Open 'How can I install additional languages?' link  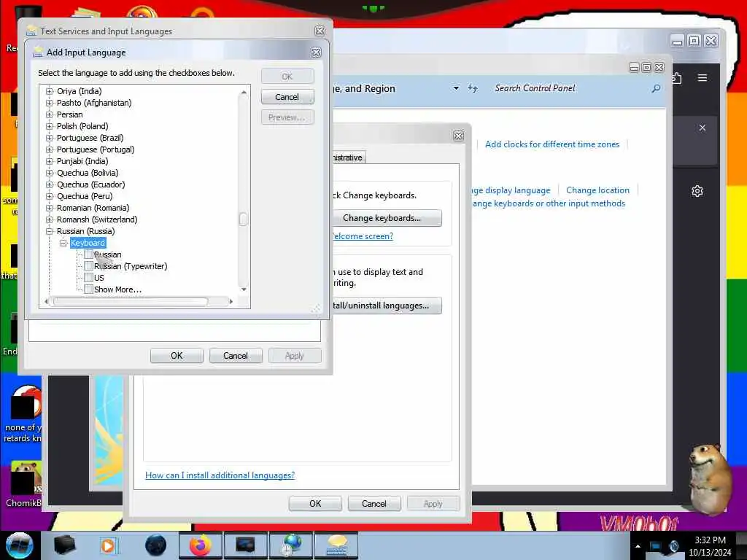(220, 475)
